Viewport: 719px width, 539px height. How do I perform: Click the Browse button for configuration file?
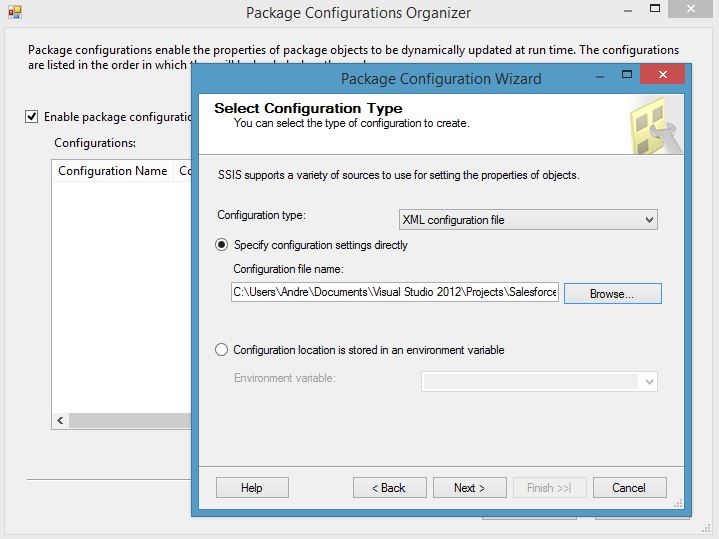click(x=612, y=294)
